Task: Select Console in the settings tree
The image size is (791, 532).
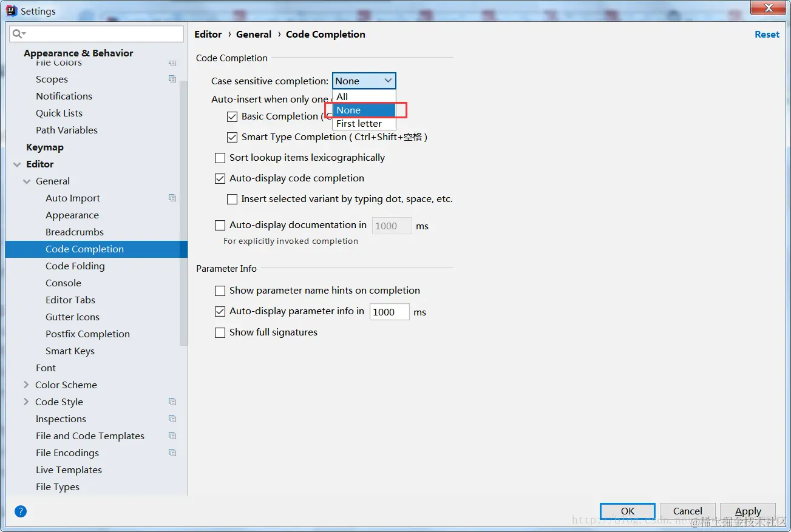Action: 63,283
